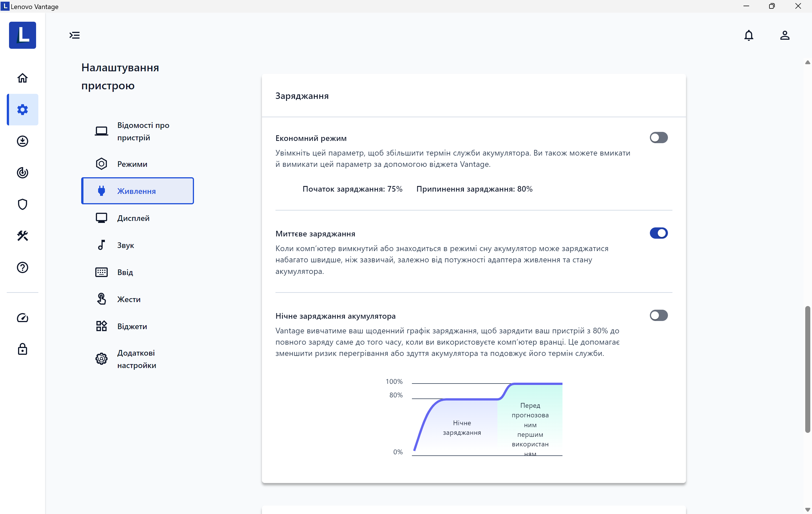Open the notifications bell icon
The height and width of the screenshot is (514, 812).
click(x=748, y=36)
